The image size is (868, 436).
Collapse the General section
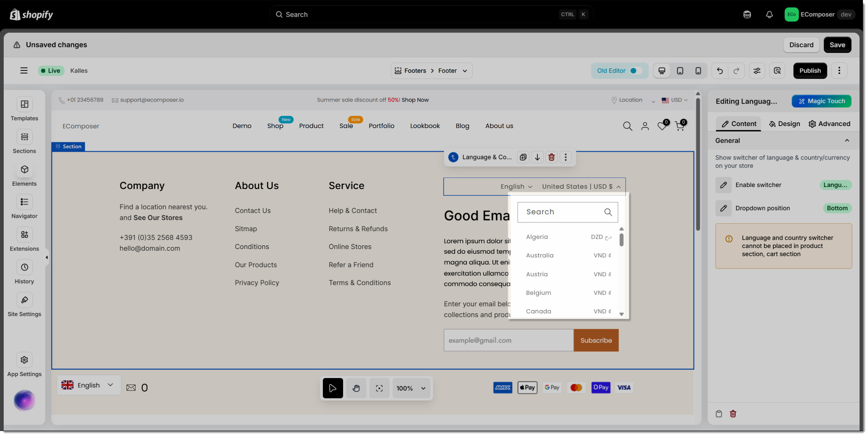click(x=847, y=141)
